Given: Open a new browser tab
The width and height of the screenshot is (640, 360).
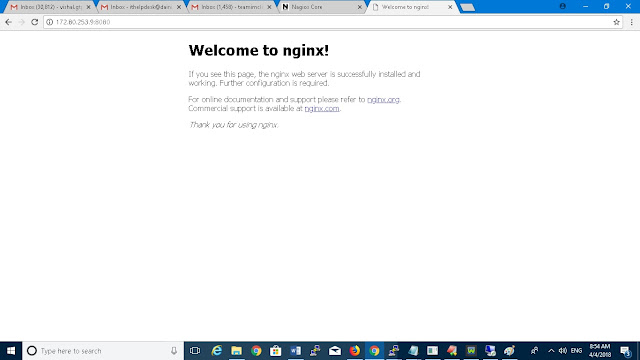Looking at the screenshot, I should 467,7.
